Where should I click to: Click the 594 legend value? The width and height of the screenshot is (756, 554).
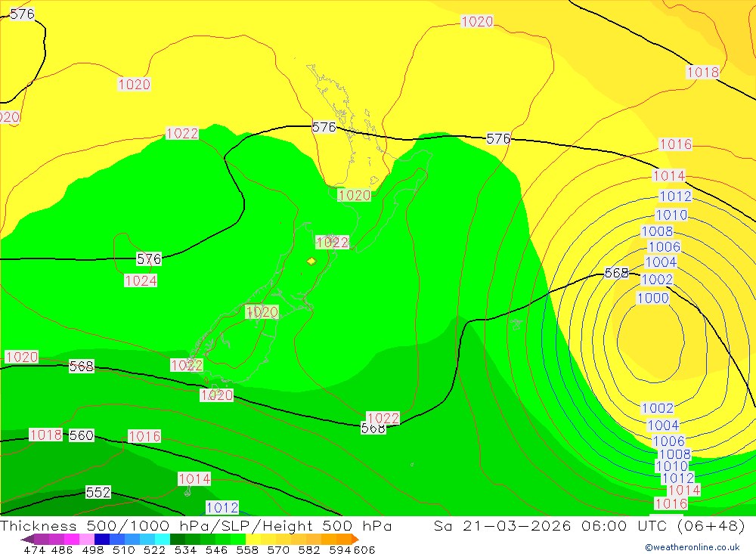point(340,549)
